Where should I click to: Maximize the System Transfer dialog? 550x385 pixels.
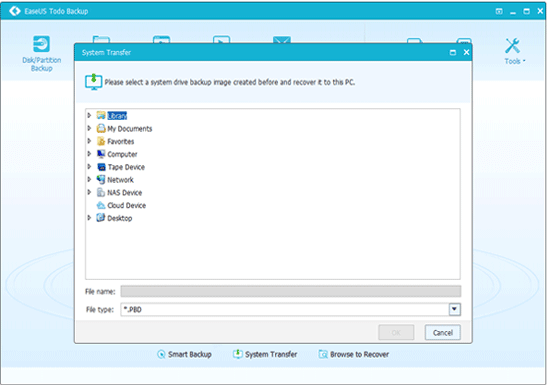point(453,53)
